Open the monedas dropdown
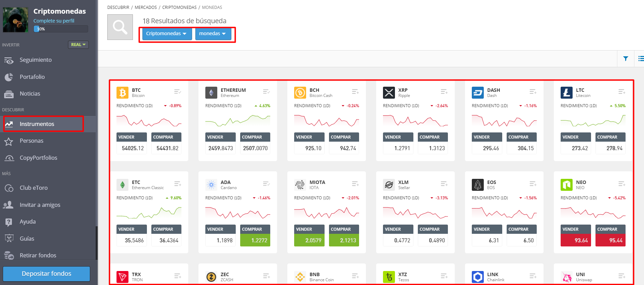The image size is (644, 285). pos(213,33)
